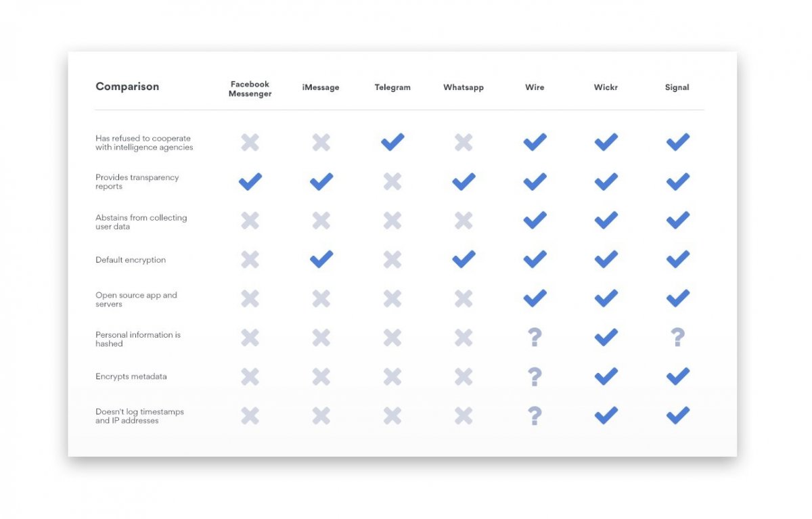Click the Telegram column header
Image resolution: width=812 pixels, height=519 pixels.
pyautogui.click(x=392, y=87)
